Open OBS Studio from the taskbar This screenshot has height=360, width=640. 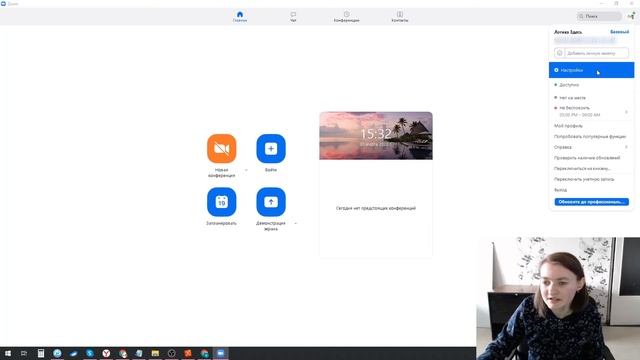[x=171, y=353]
